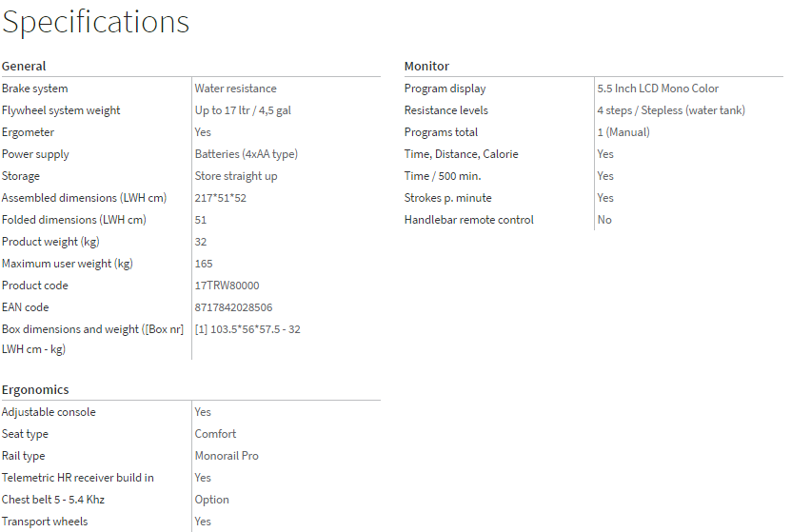Click the Resistance levels label
This screenshot has height=532, width=791.
click(446, 110)
